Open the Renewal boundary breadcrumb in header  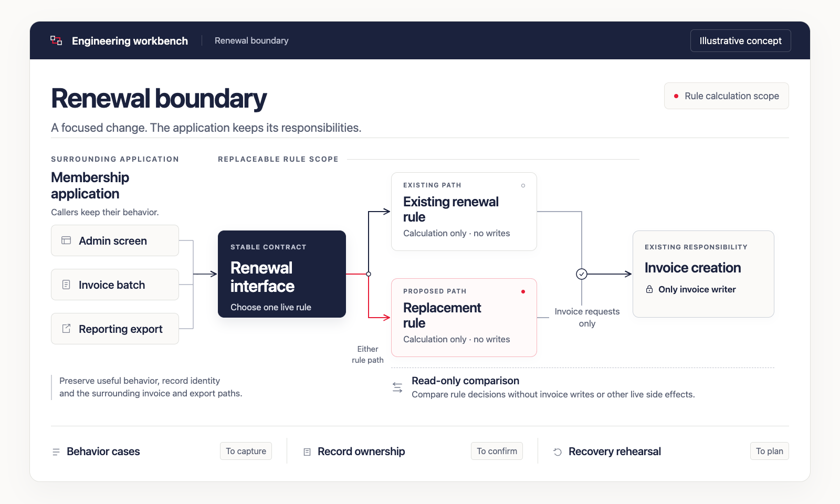click(251, 40)
